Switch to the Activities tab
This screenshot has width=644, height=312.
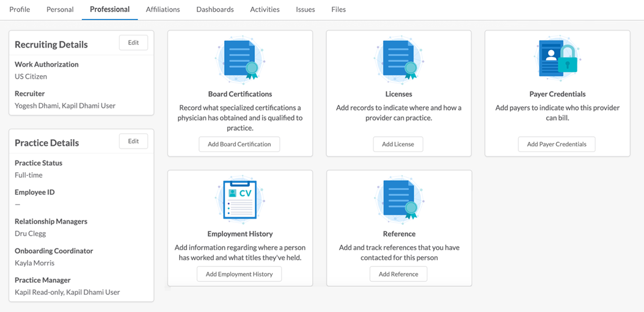265,9
